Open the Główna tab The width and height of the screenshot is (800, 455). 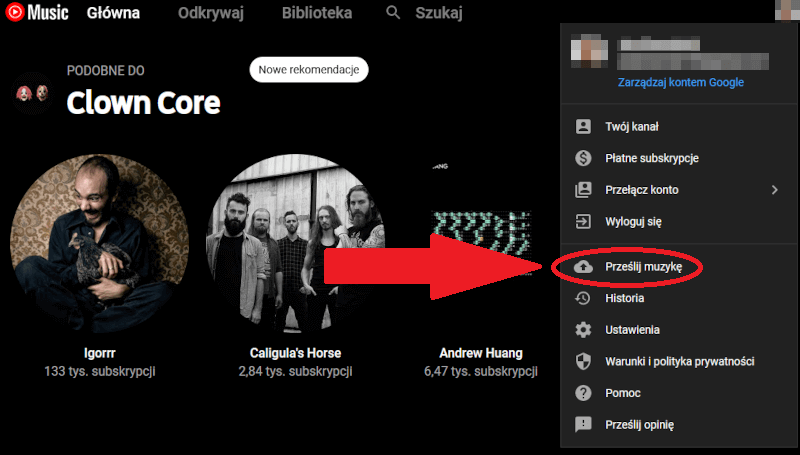[x=113, y=13]
